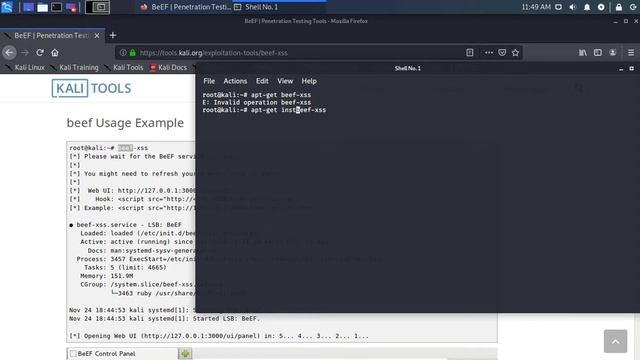The image size is (640, 360).
Task: Lock the screen via padlock icon
Action: [619, 7]
